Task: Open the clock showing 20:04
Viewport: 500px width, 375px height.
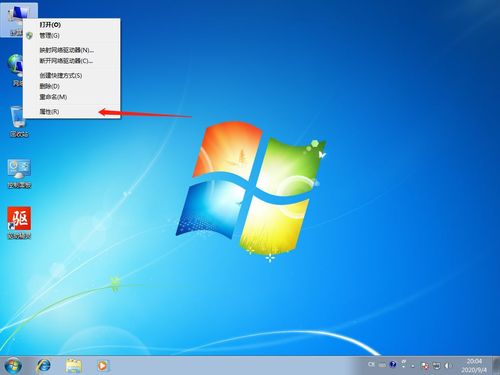Action: point(474,366)
